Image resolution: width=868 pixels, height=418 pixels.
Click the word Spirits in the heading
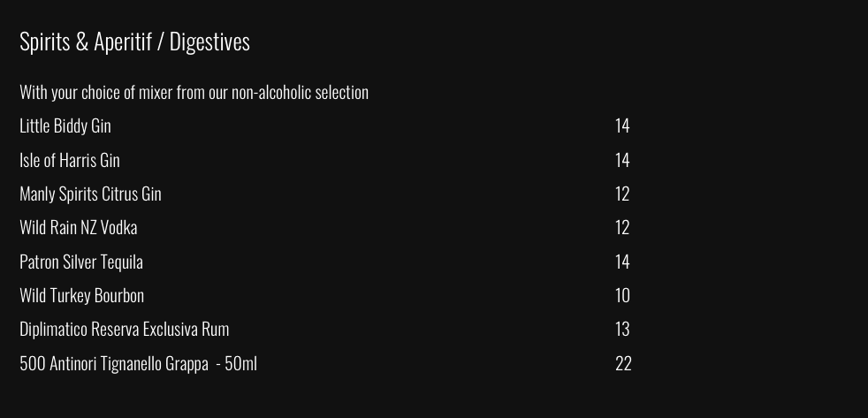[44, 42]
